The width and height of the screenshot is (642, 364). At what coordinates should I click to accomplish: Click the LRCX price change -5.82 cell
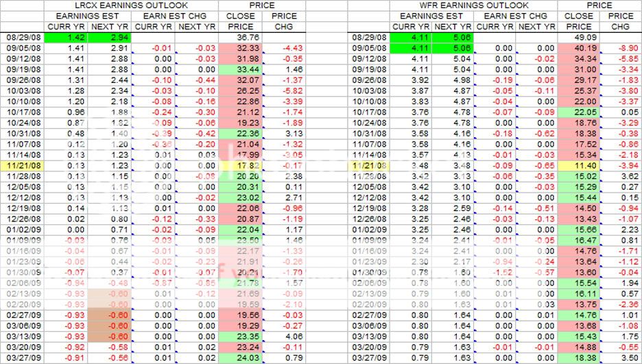[284, 90]
